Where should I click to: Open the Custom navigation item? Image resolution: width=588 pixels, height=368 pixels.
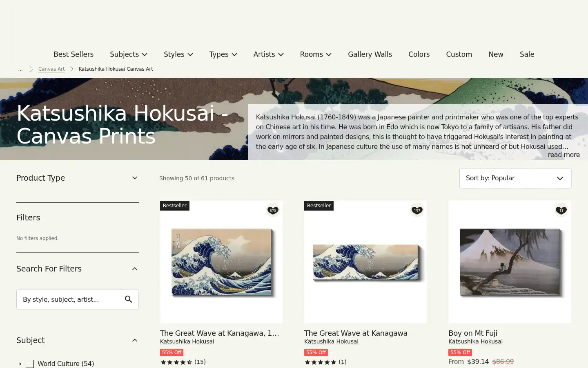[x=459, y=54]
